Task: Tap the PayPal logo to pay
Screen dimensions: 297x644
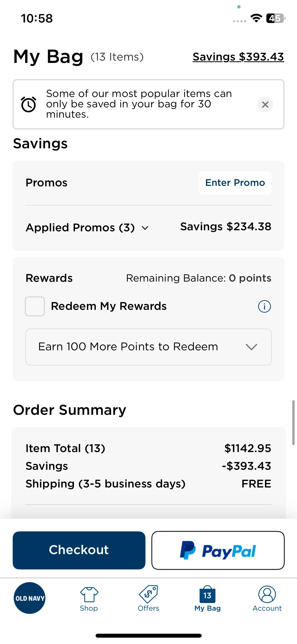Action: tap(218, 550)
